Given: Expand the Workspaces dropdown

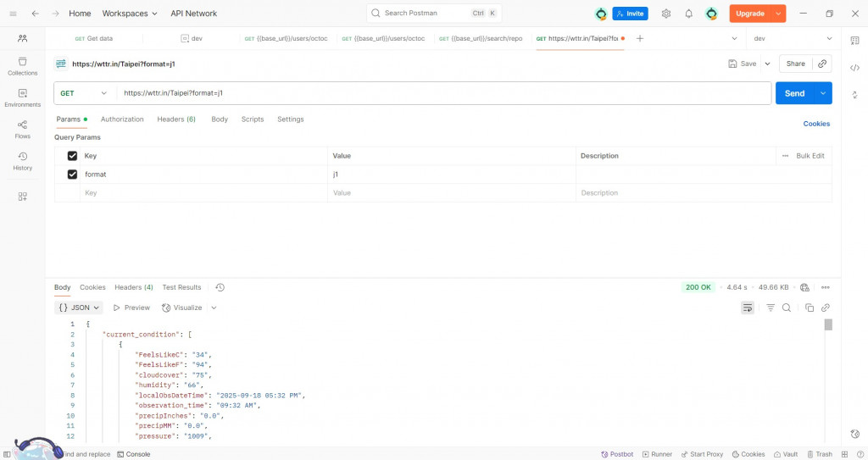Looking at the screenshot, I should tap(130, 14).
